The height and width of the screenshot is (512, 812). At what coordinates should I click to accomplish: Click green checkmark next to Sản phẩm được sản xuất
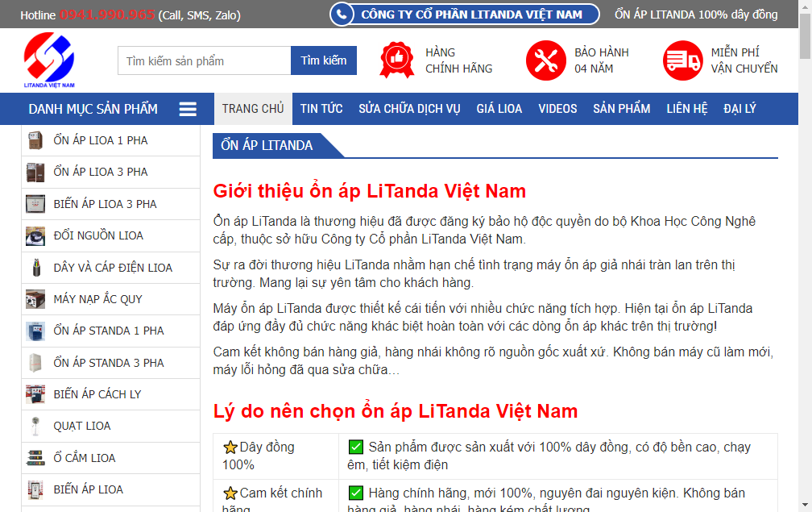[356, 447]
